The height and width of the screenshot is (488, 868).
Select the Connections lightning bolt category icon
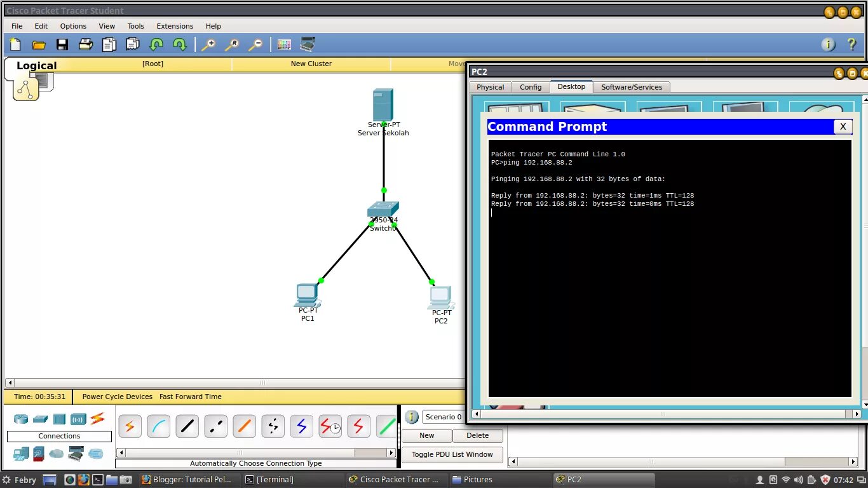click(x=97, y=419)
